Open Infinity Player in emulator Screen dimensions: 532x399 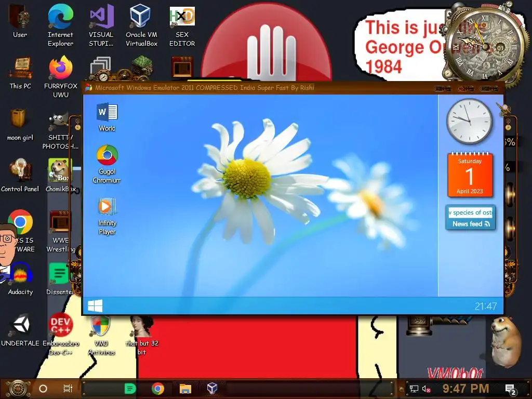[x=107, y=217]
